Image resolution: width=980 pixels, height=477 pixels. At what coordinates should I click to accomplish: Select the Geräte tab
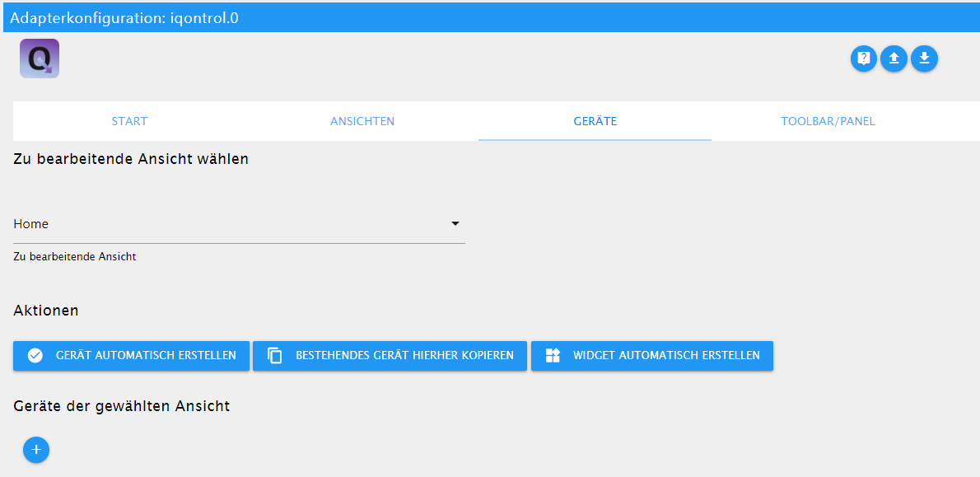pos(595,121)
